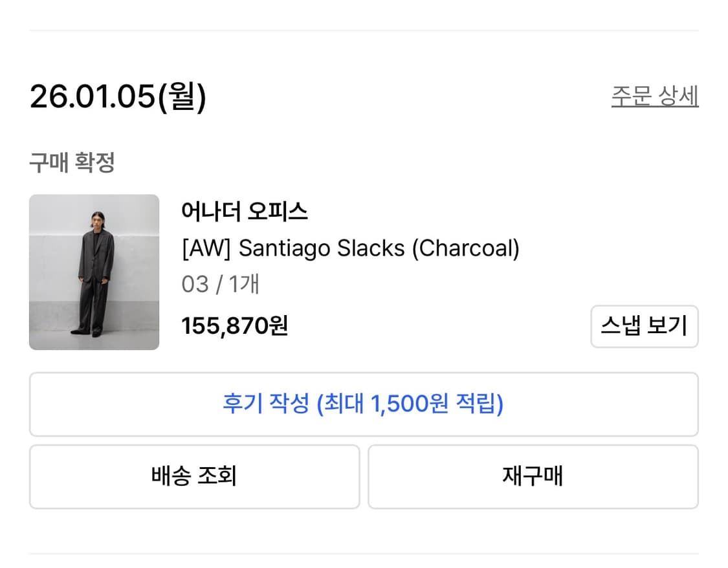This screenshot has height=568, width=728.
Task: Track shipment with 배송 조회 button
Action: (x=194, y=477)
